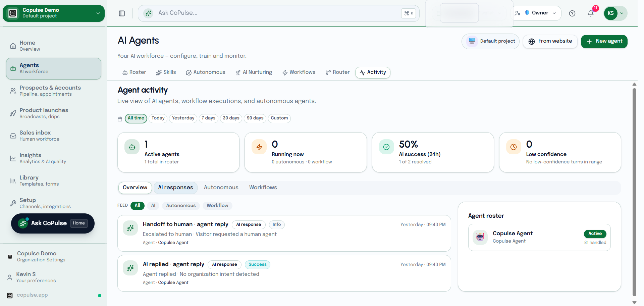Open the help question mark icon
This screenshot has height=306, width=644.
point(572,13)
